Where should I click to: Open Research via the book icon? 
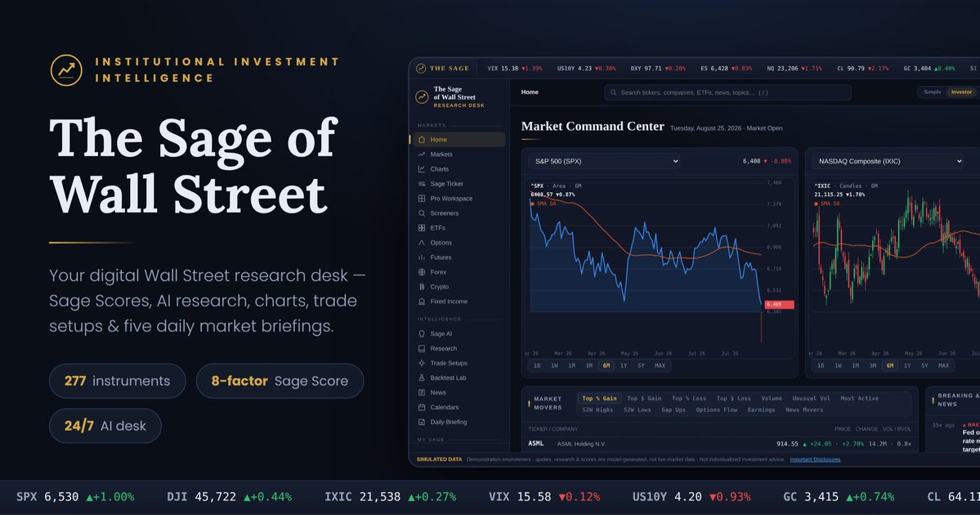pos(422,349)
